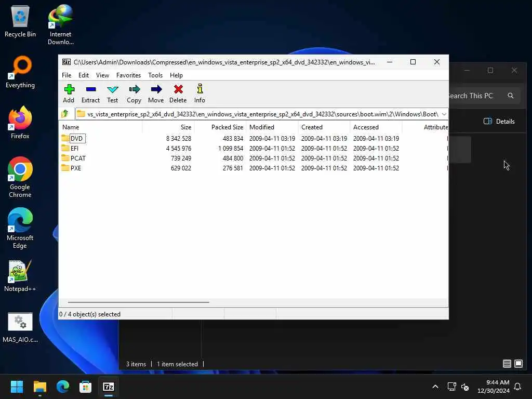Screen dimensions: 532x399
Task: Switch Explorer to details list view icon
Action: point(507,364)
